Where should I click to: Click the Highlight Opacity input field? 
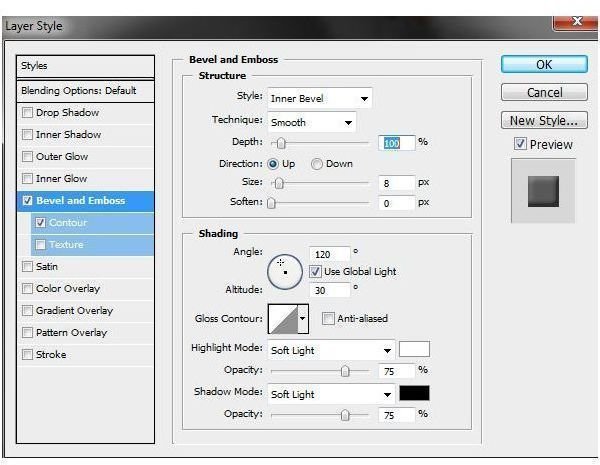point(396,371)
